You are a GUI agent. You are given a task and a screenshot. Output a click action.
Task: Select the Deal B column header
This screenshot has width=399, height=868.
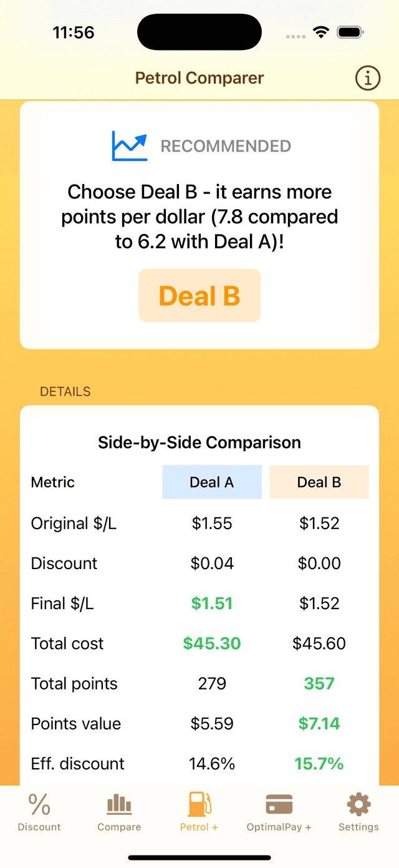point(319,482)
